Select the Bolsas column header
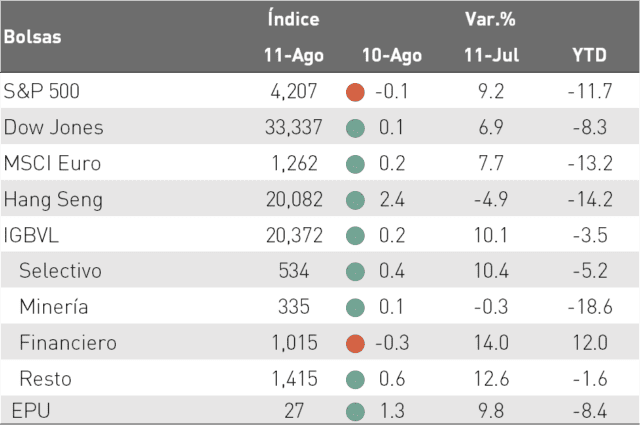The width and height of the screenshot is (640, 425). click(33, 37)
